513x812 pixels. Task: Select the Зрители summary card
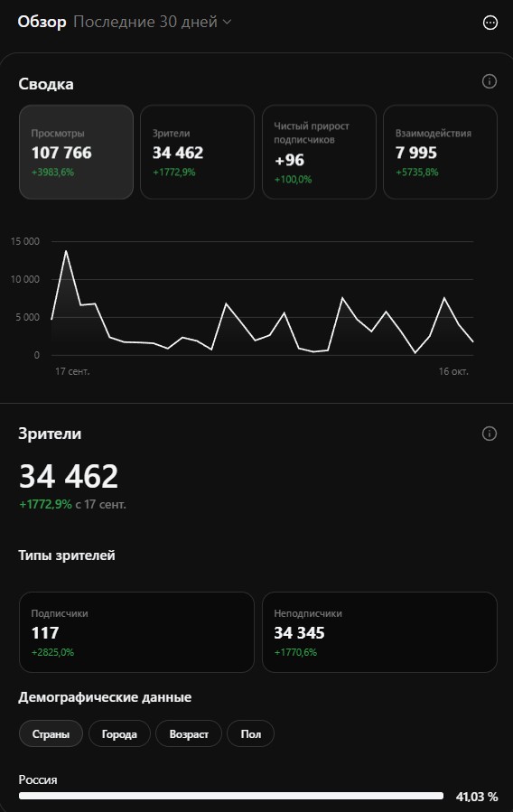pyautogui.click(x=197, y=153)
